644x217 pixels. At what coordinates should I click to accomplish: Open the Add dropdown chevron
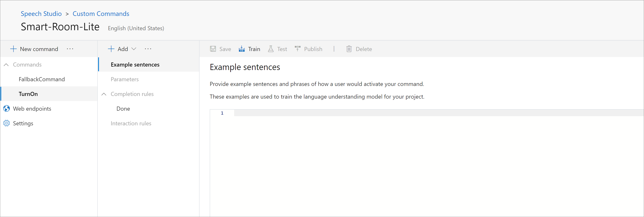tap(134, 49)
